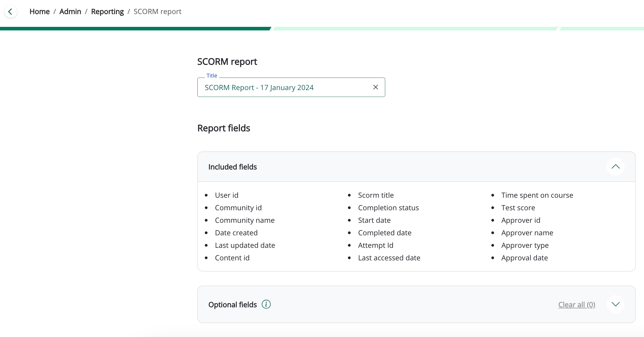Open the Optional fields info icon
644x337 pixels.
coord(266,304)
